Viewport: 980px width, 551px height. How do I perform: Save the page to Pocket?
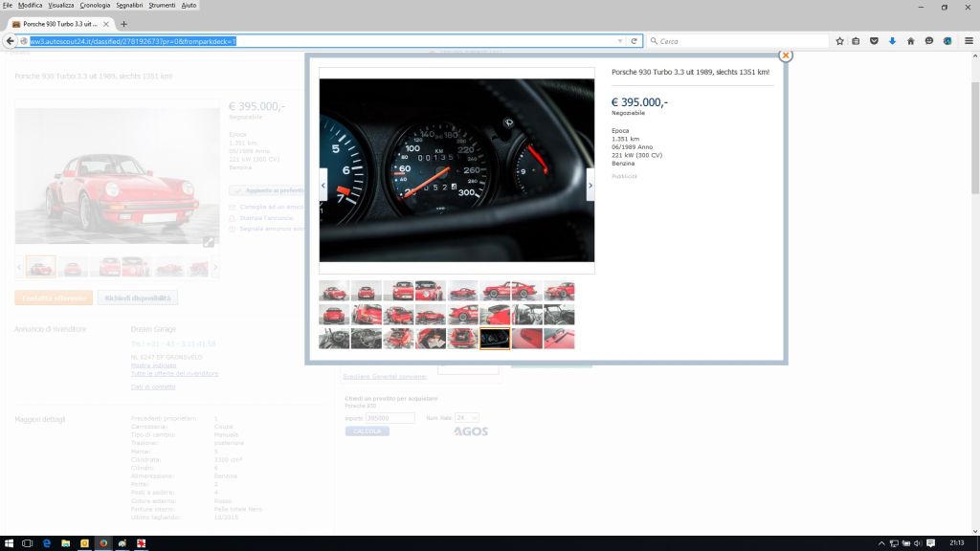[x=874, y=41]
